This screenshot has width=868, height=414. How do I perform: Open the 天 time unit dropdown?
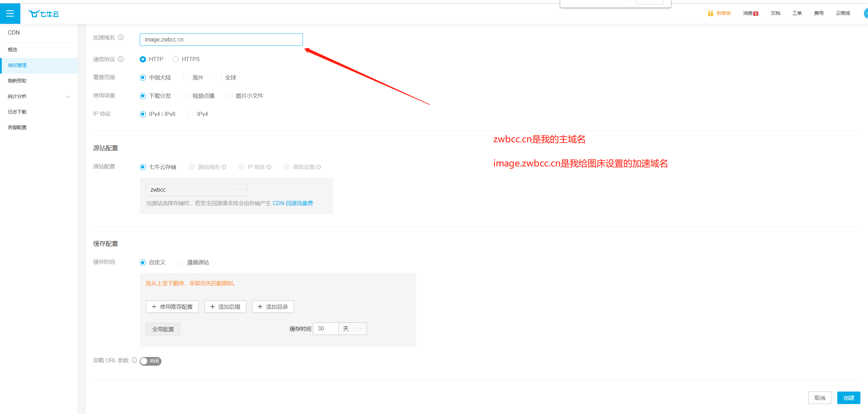click(x=353, y=329)
